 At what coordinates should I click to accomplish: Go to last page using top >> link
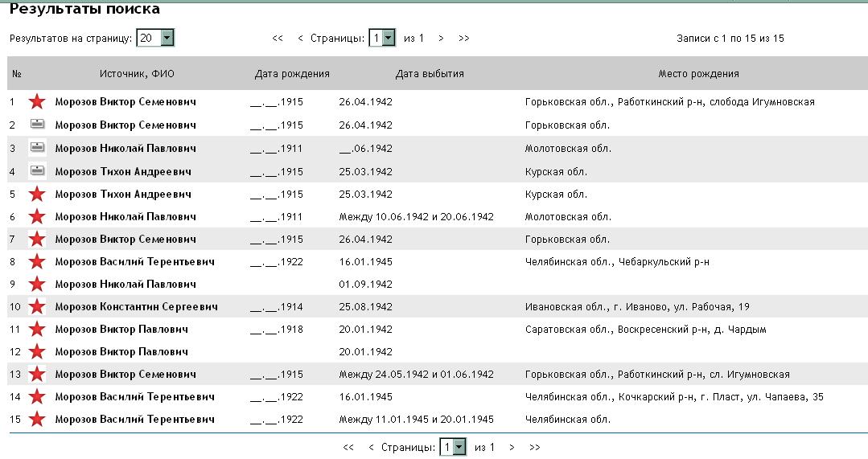(x=463, y=38)
